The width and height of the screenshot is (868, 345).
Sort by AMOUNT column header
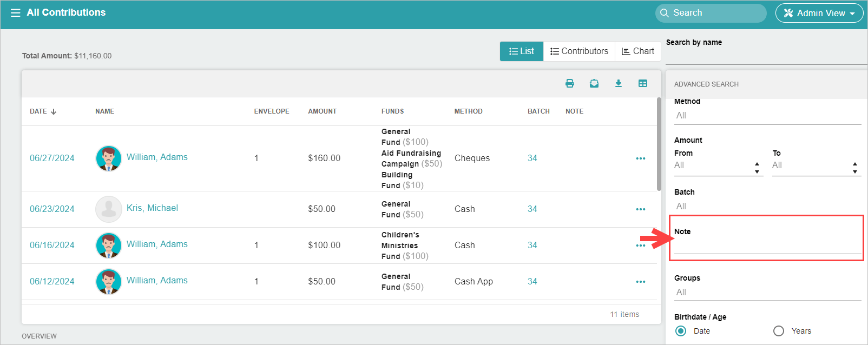tap(323, 111)
